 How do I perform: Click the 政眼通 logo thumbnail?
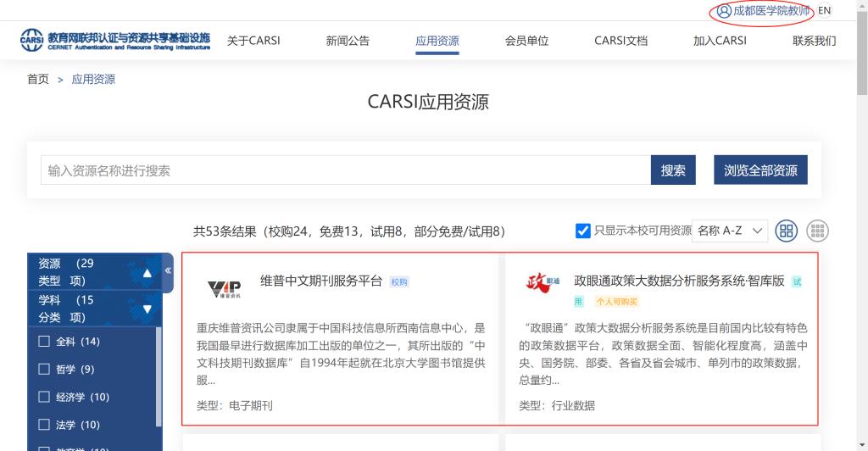(542, 282)
